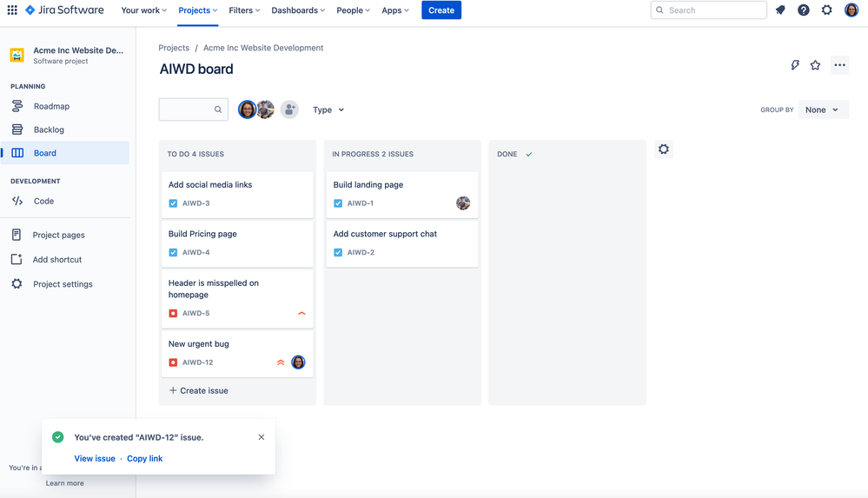Open Header is misspelled on homepage card
868x498 pixels.
[x=237, y=299]
